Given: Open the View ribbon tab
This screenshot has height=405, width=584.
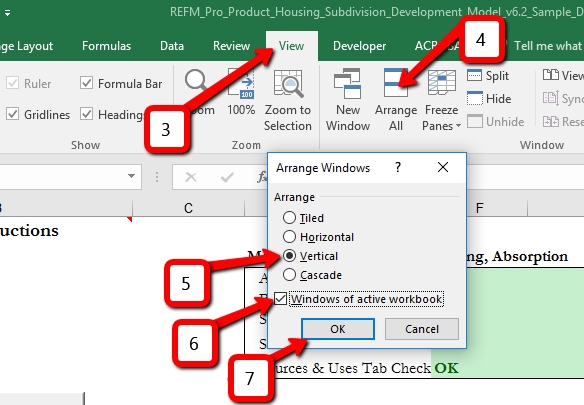Looking at the screenshot, I should click(x=291, y=46).
